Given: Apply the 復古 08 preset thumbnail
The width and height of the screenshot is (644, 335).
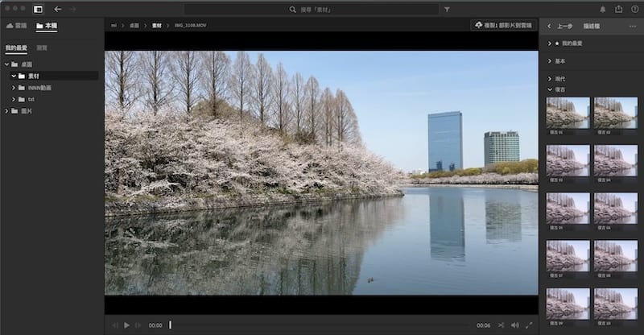Looking at the screenshot, I should 616,256.
